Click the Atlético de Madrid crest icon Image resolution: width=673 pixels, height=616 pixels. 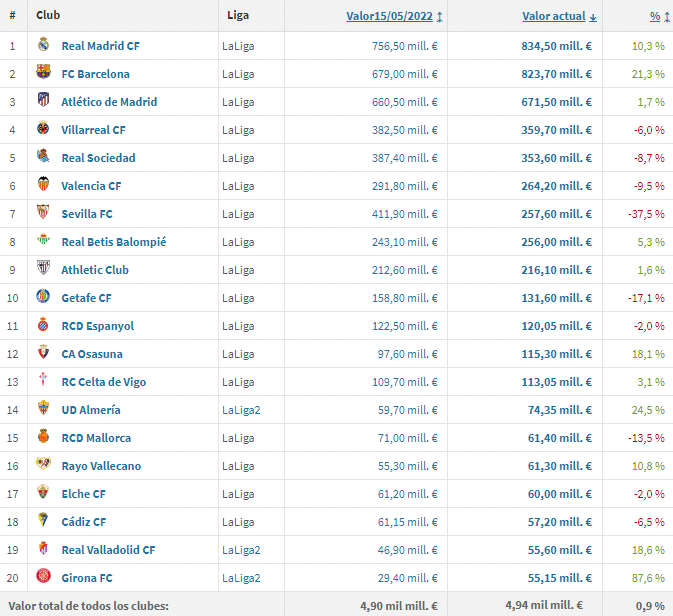click(x=43, y=100)
